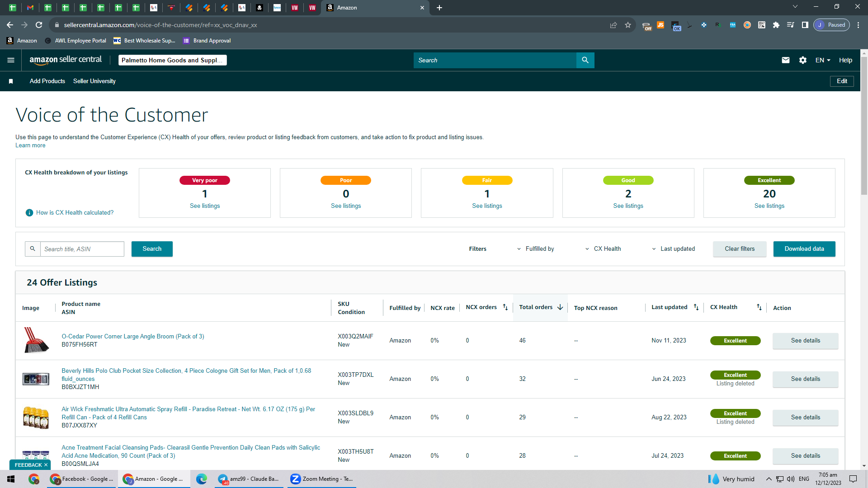Click the Search title, ASIN input field

pyautogui.click(x=82, y=249)
